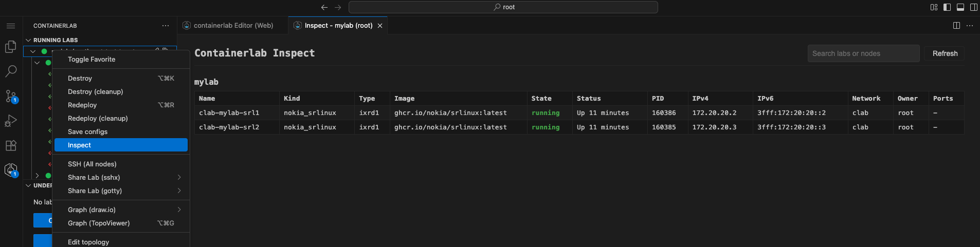
Task: Open the Search view in activity bar
Action: click(11, 71)
